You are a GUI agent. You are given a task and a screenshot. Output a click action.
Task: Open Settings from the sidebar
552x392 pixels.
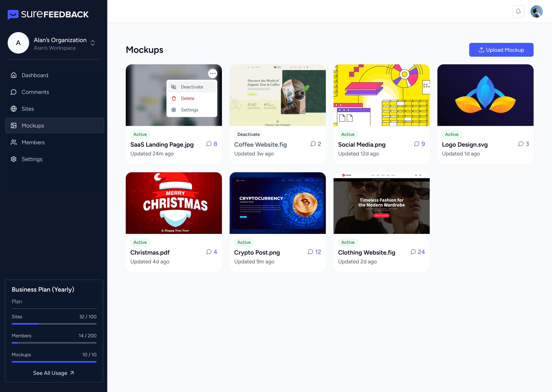[32, 159]
